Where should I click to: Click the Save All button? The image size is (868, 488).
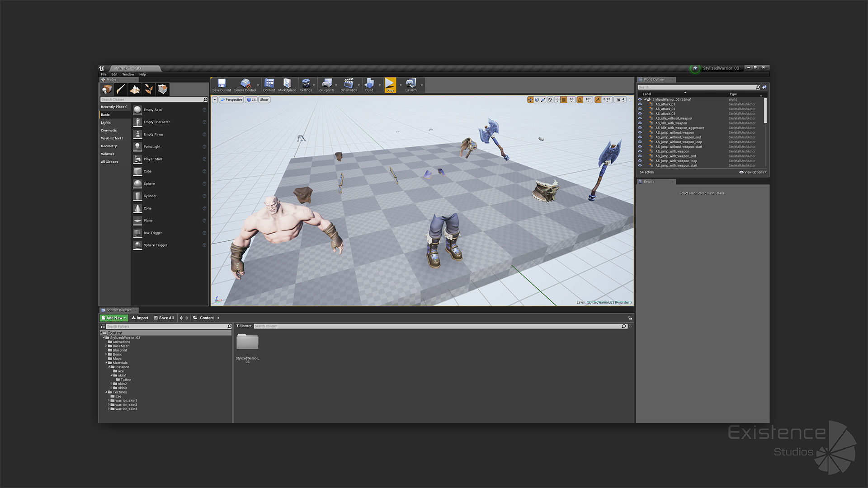[164, 318]
